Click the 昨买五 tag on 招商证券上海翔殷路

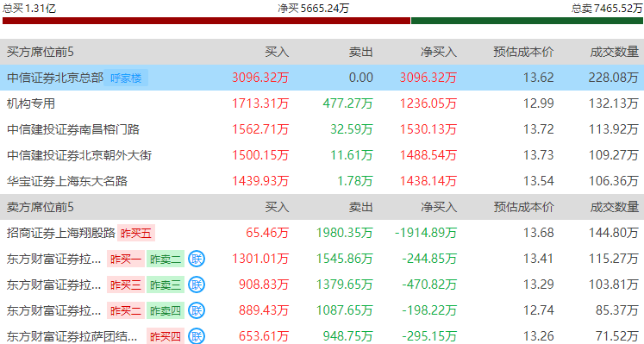tap(136, 233)
